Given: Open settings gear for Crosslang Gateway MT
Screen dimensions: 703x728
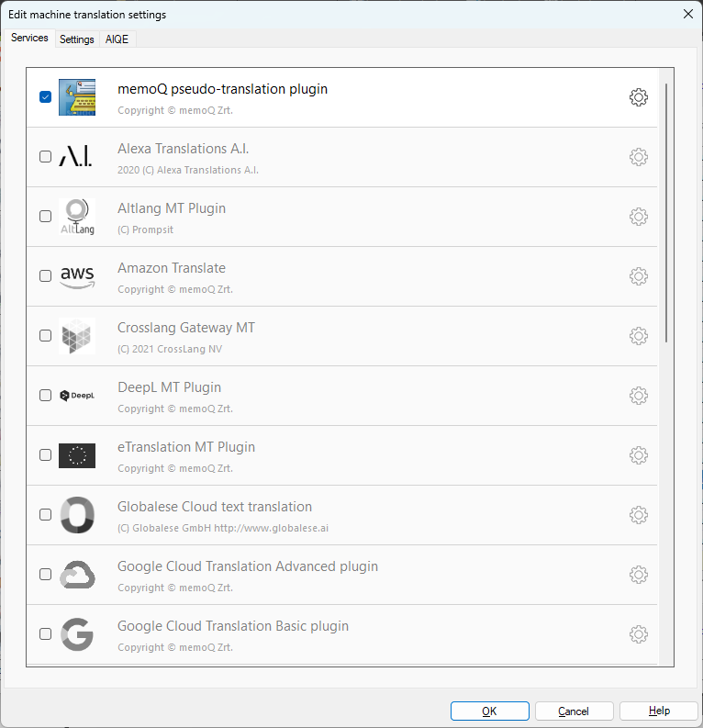Looking at the screenshot, I should tap(639, 336).
